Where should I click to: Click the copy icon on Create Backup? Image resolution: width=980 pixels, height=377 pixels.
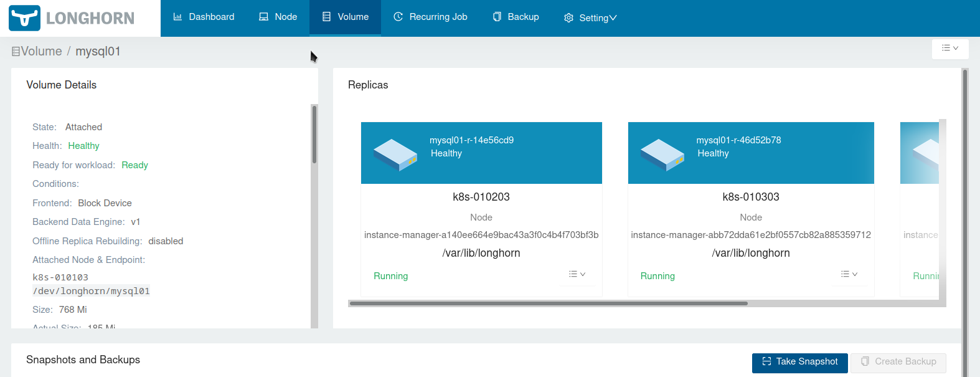tap(865, 361)
